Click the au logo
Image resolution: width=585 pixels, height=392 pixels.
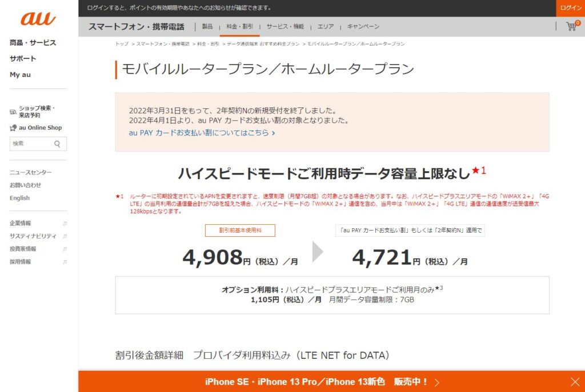click(38, 18)
